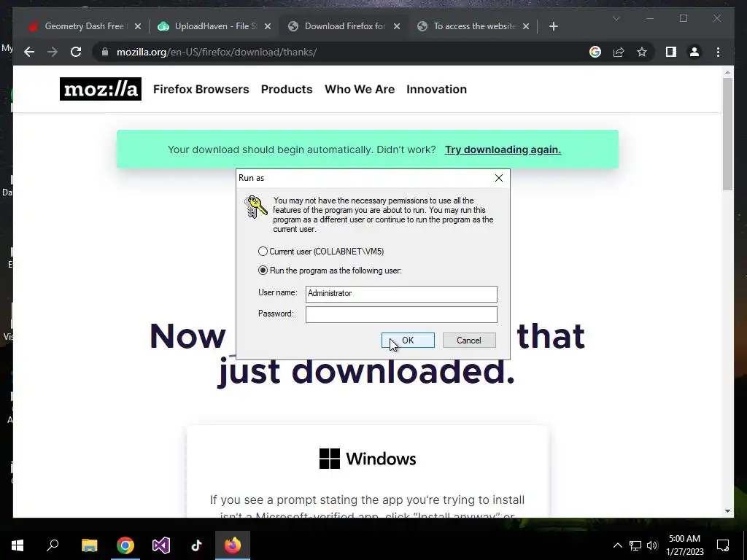The width and height of the screenshot is (747, 560).
Task: Open the notification center icon
Action: pos(723,545)
